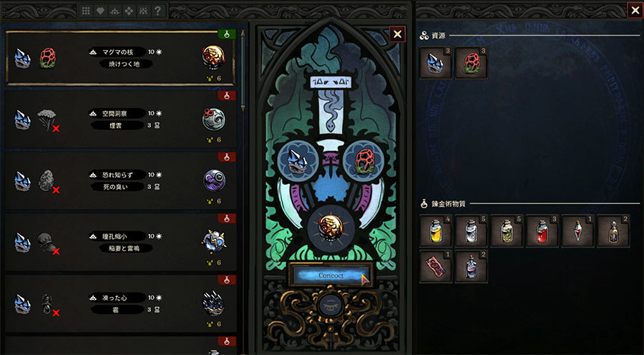This screenshot has width=644, height=355.
Task: Select the 空間洞察 recipe row
Action: pyautogui.click(x=120, y=119)
